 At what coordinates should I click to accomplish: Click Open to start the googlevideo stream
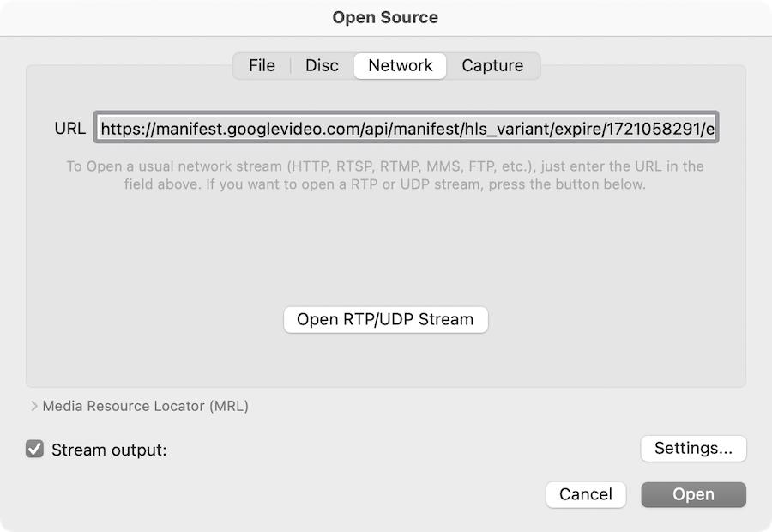point(693,494)
